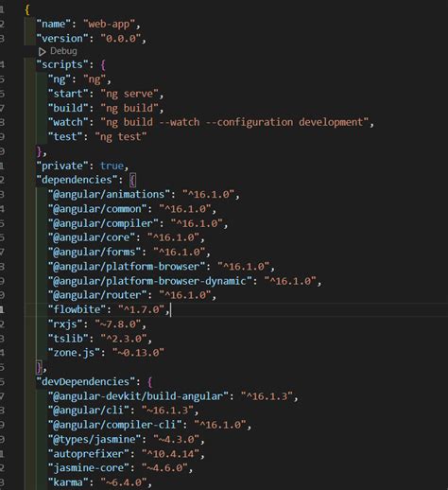The width and height of the screenshot is (448, 490).
Task: Click the "jasmine-core" package name
Action: 89,468
